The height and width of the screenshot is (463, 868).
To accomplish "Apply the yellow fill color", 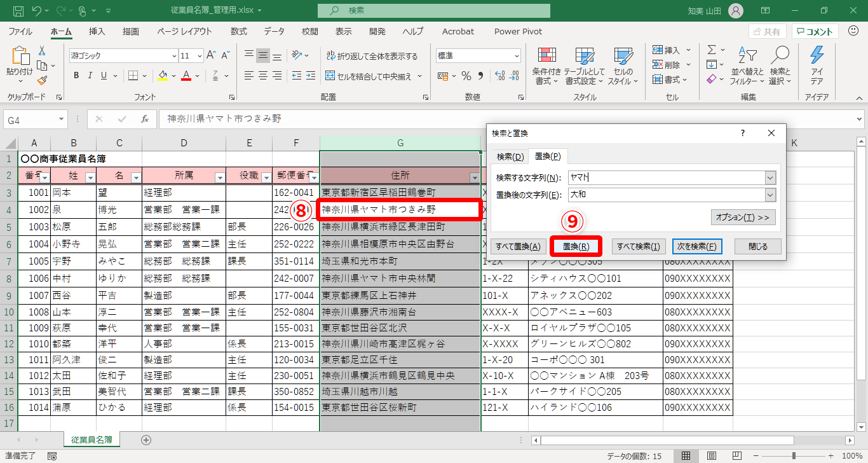I will tap(163, 76).
